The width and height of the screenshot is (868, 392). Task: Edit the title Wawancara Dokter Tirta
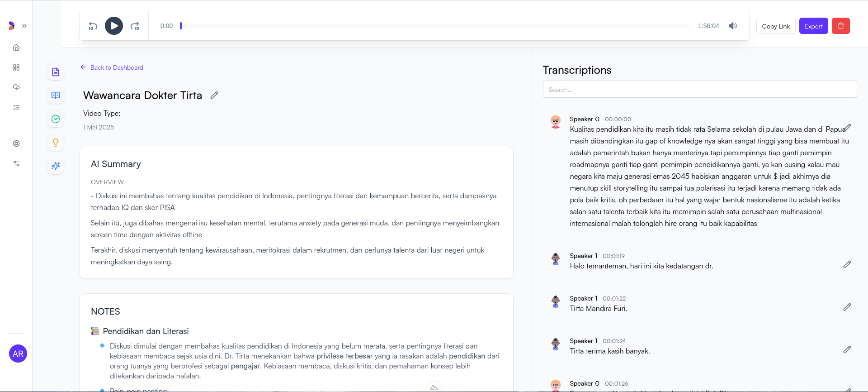click(x=214, y=95)
